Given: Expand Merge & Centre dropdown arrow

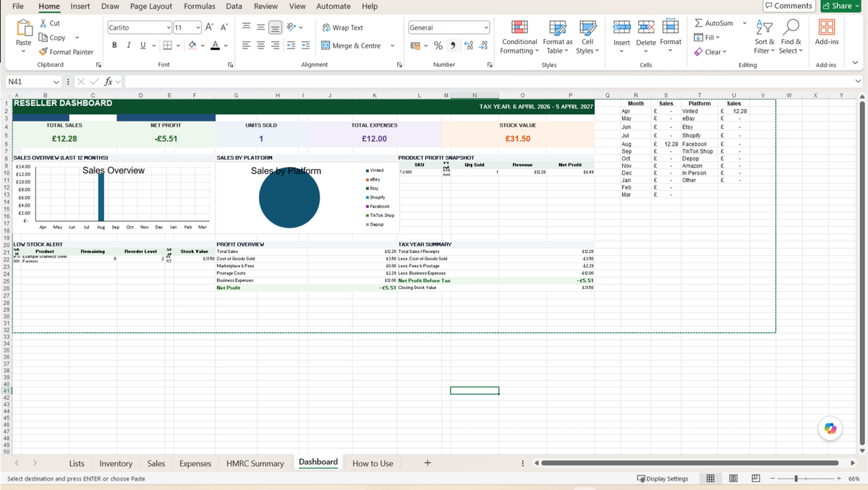Looking at the screenshot, I should (392, 46).
